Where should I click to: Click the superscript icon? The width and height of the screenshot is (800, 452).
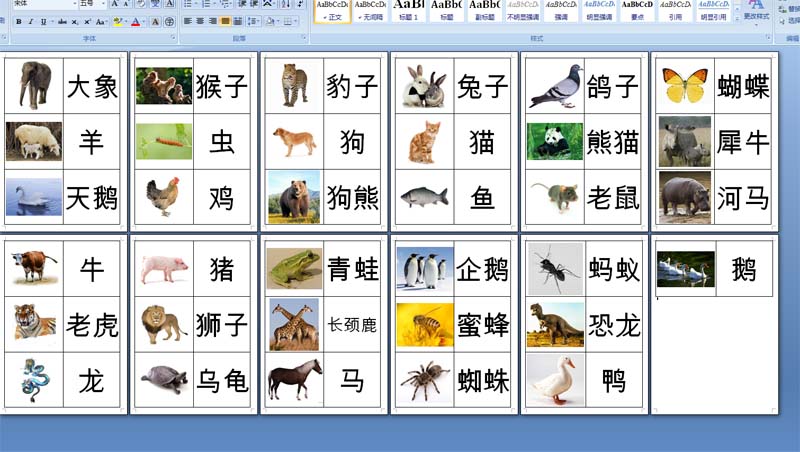pos(88,21)
